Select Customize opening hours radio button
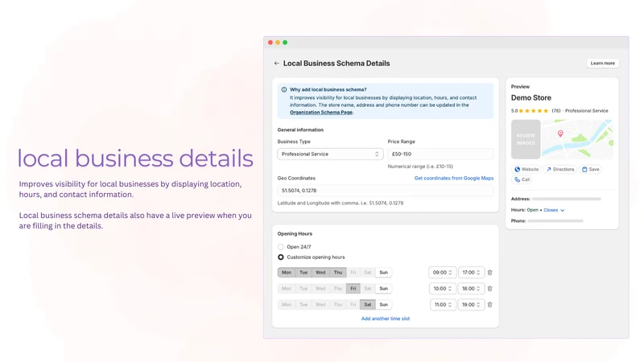This screenshot has width=644, height=362. click(280, 257)
